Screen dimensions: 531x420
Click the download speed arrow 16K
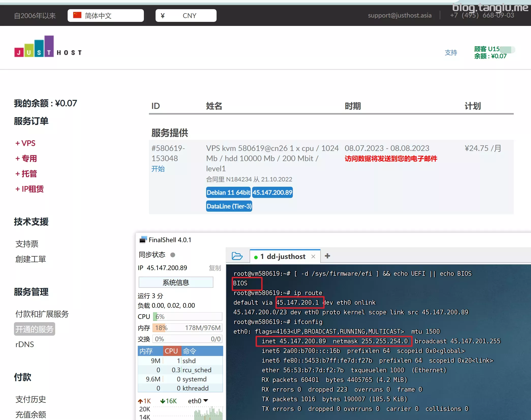click(168, 401)
